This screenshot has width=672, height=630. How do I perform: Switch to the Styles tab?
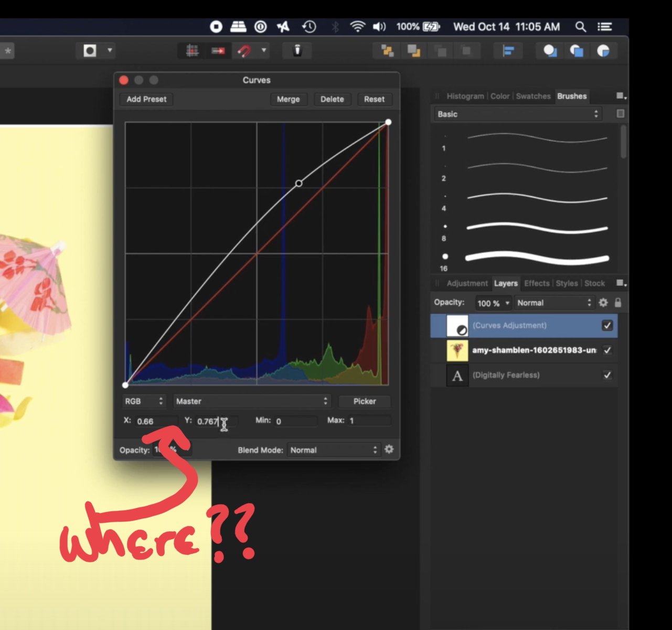(x=567, y=284)
